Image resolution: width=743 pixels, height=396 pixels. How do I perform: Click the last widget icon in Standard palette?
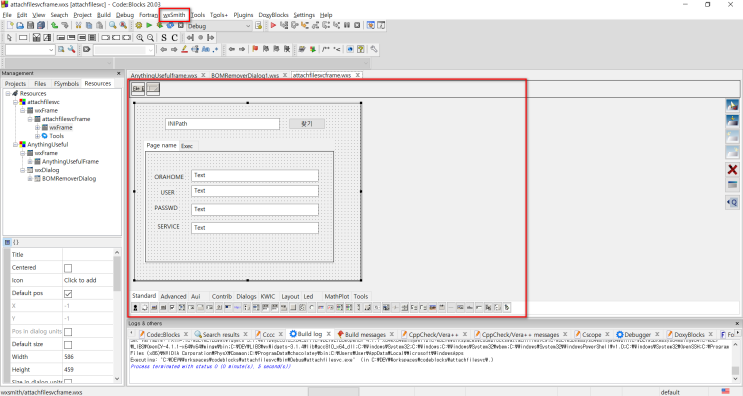(x=507, y=307)
